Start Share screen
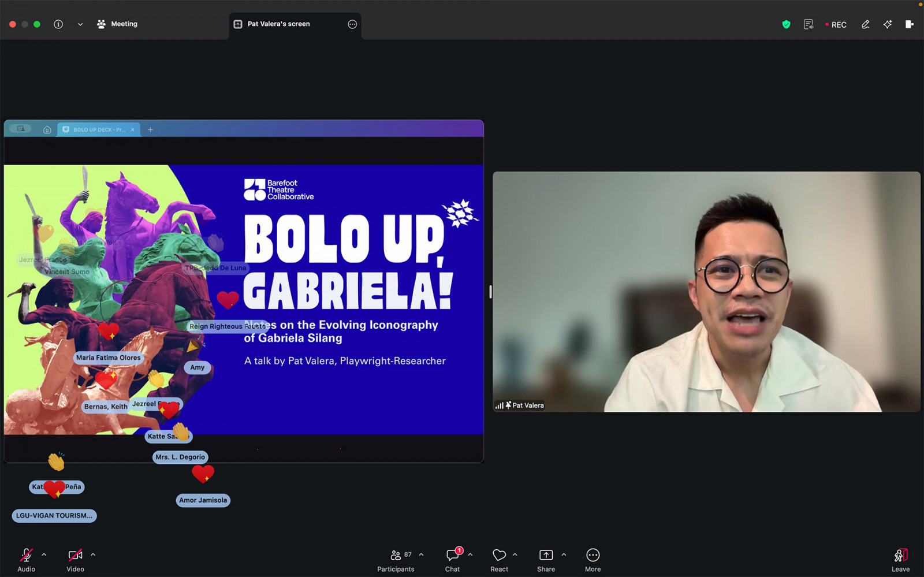The image size is (924, 577). [546, 560]
